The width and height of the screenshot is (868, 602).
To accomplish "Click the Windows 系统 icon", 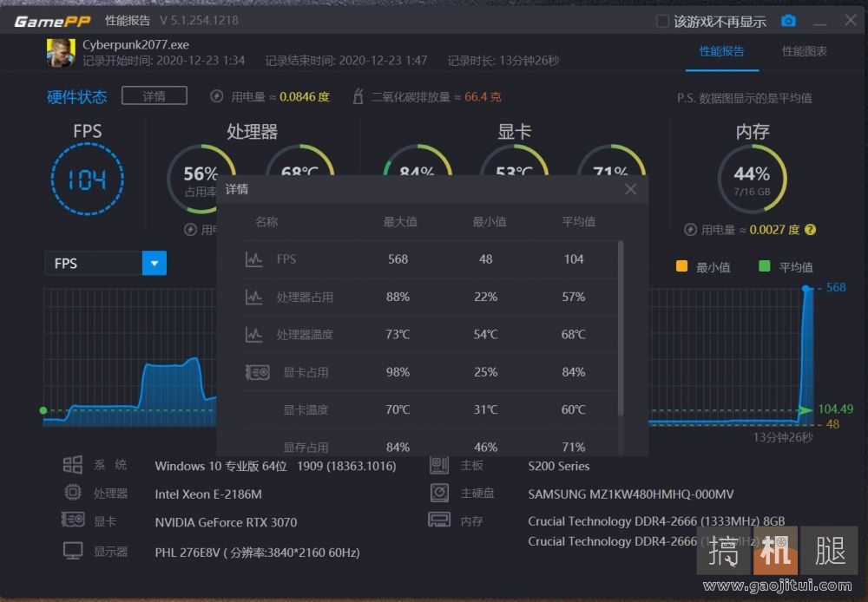I will [73, 465].
